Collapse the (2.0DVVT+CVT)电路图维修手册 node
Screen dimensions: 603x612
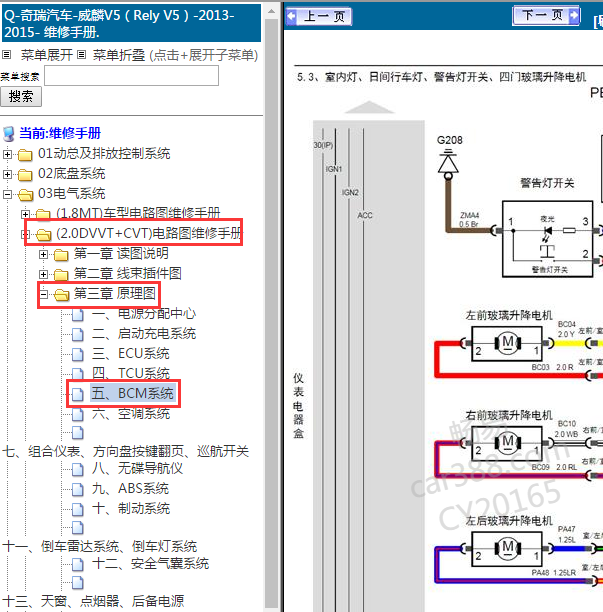coord(25,234)
